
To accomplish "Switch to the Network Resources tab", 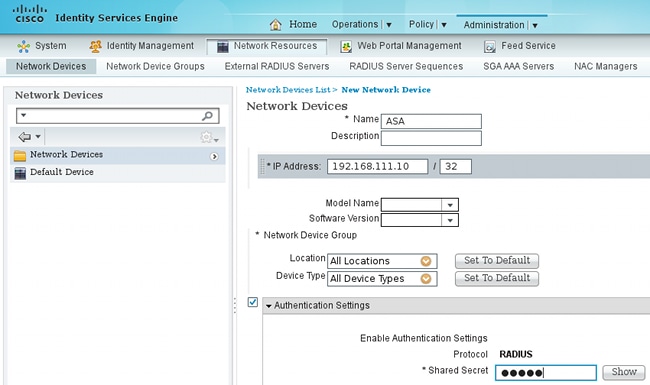I will [x=267, y=46].
